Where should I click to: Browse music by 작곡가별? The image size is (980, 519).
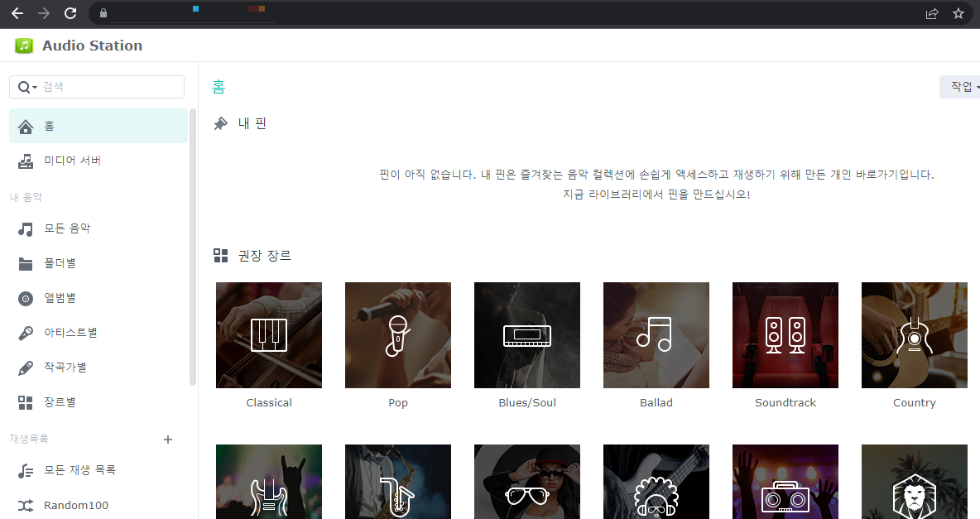98,368
